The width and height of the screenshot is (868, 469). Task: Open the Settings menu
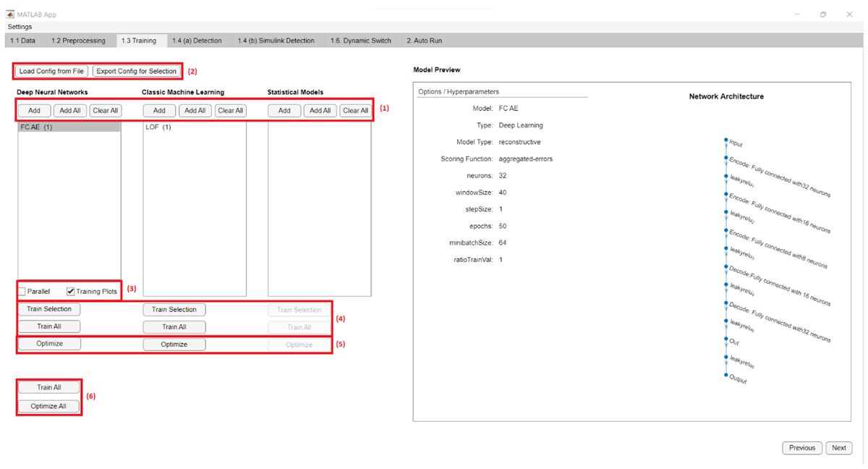[x=20, y=26]
